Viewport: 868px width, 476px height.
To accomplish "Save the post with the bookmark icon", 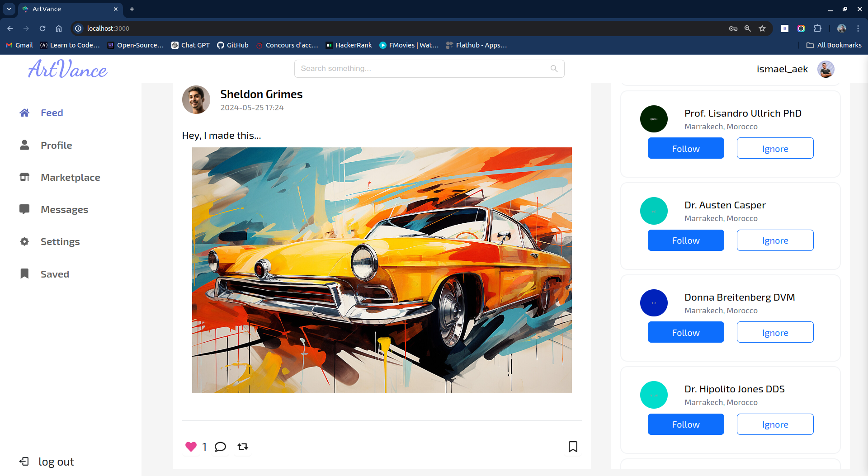I will pos(573,447).
